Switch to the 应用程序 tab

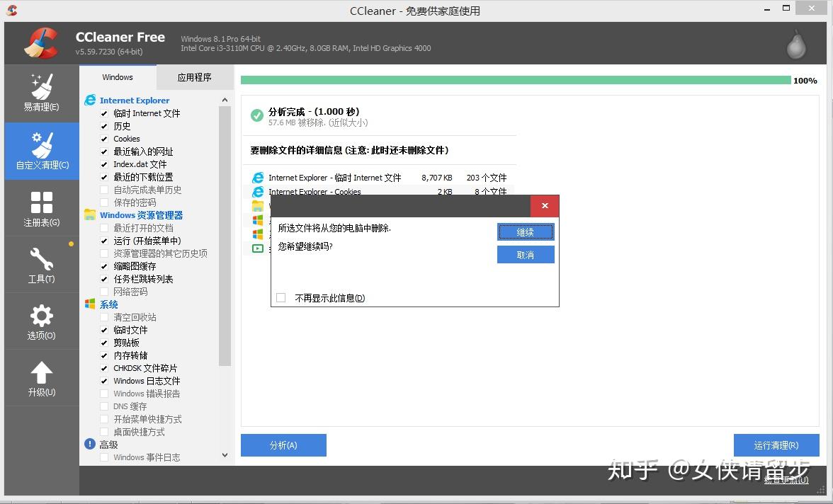coord(194,76)
